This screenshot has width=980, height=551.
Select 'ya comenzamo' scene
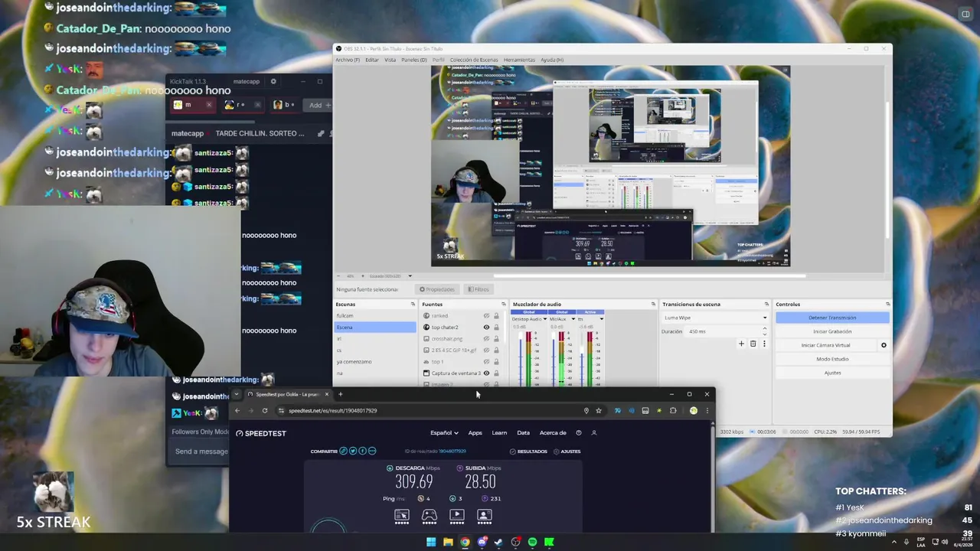375,361
